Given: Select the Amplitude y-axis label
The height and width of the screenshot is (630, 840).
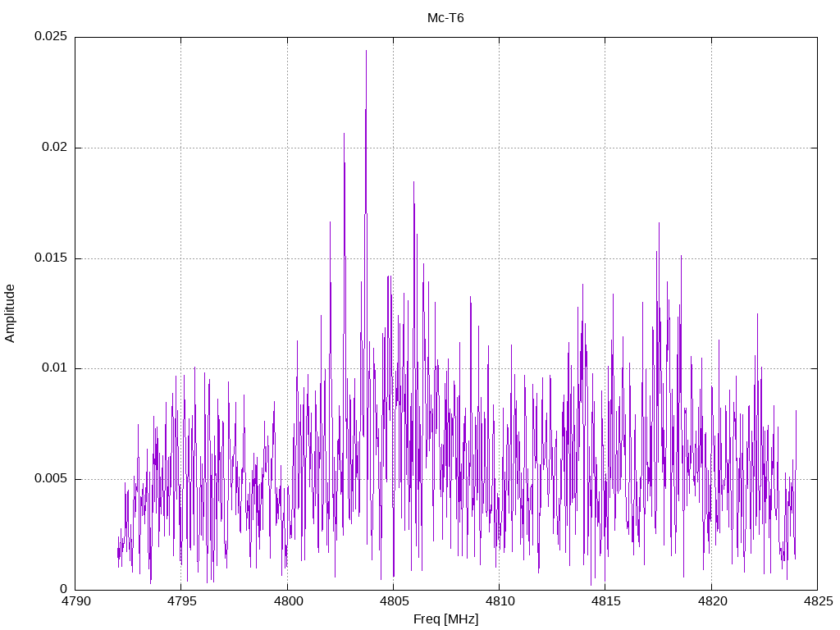Looking at the screenshot, I should (10, 313).
